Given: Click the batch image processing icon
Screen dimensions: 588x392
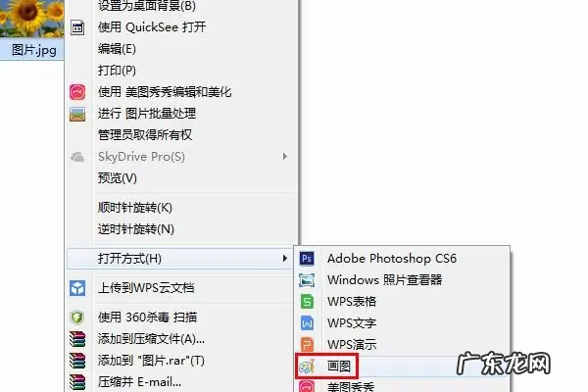Looking at the screenshot, I should (x=77, y=115).
